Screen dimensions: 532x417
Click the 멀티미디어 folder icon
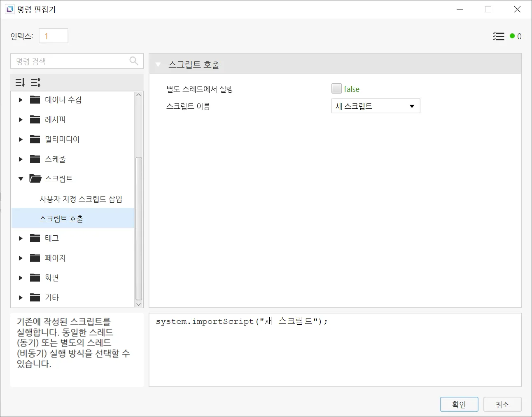(x=35, y=139)
